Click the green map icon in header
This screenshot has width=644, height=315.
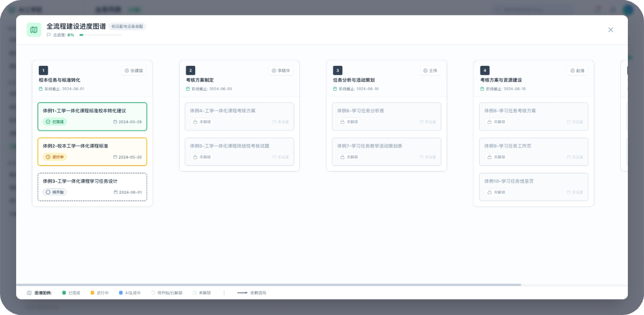tap(34, 30)
